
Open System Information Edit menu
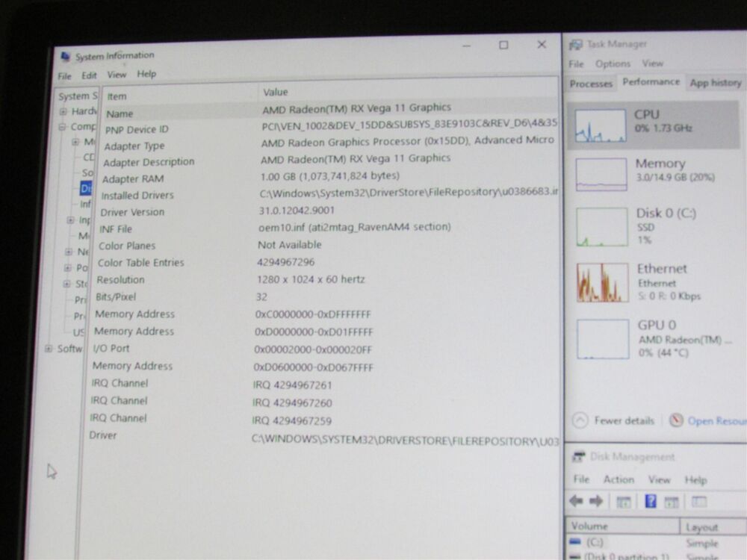point(89,75)
